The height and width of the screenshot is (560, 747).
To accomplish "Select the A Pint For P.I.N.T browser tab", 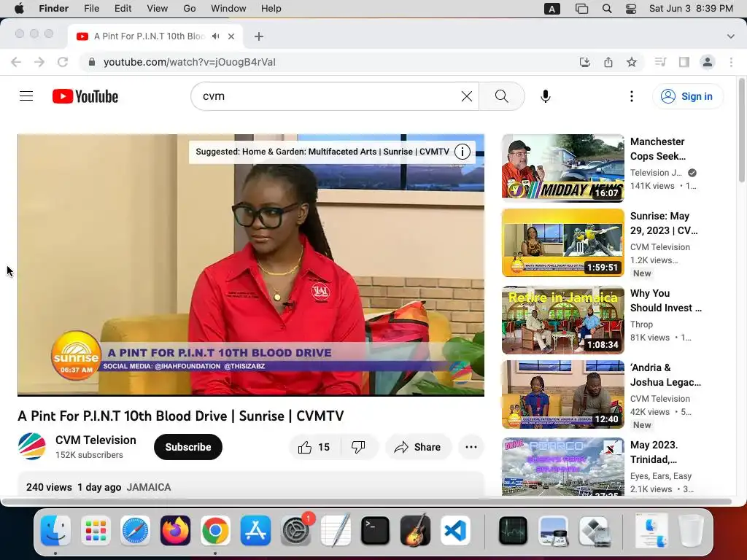I will (155, 36).
